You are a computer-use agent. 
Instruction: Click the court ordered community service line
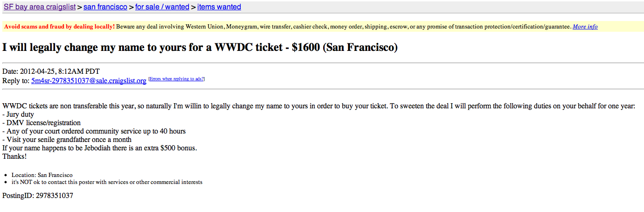94,131
